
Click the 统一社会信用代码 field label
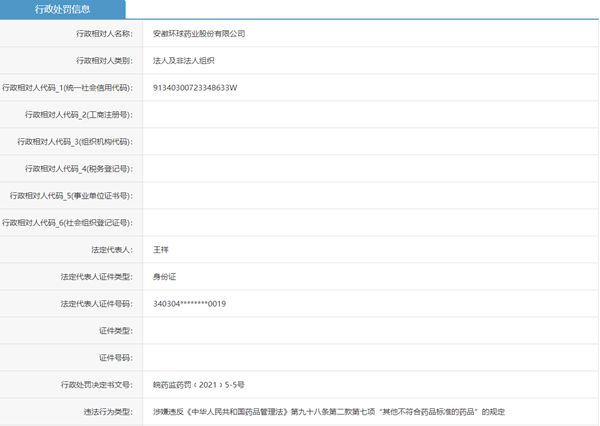[x=69, y=87]
